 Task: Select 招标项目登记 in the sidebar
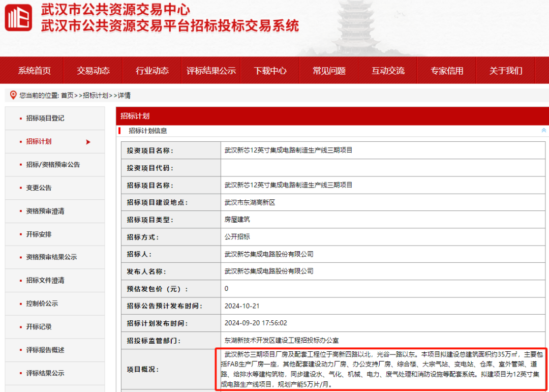pyautogui.click(x=45, y=118)
